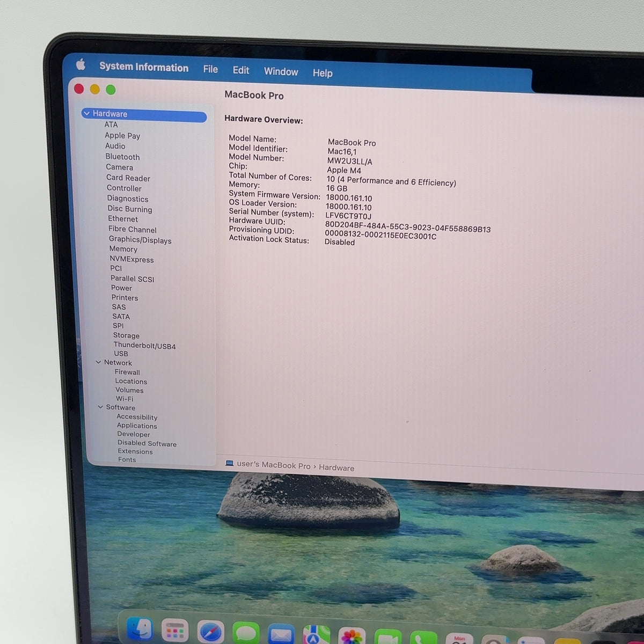Select Parallel SCSI in the sidebar
Viewport: 644px width, 644px height.
[132, 279]
